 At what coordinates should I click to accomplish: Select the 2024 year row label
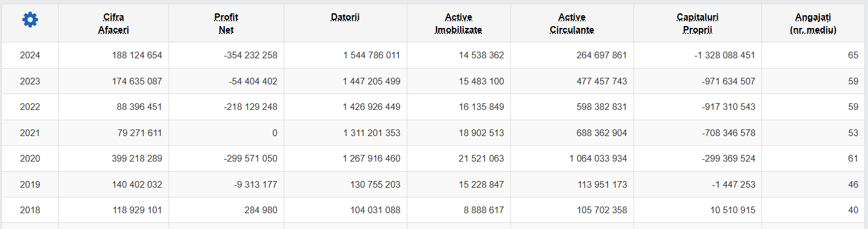pyautogui.click(x=30, y=55)
